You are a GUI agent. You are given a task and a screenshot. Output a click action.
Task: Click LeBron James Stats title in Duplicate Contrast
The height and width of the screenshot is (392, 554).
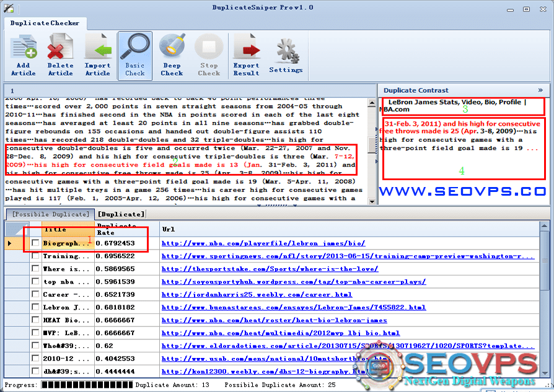pyautogui.click(x=454, y=106)
